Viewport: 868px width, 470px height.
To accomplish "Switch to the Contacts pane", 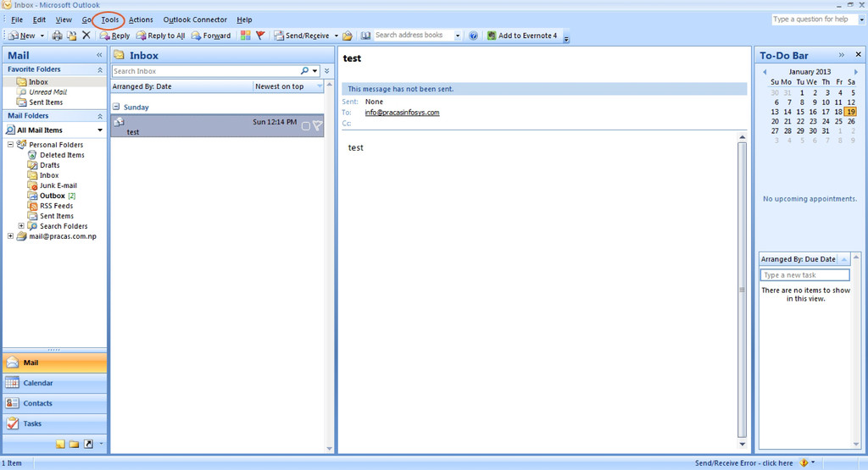I will point(55,403).
